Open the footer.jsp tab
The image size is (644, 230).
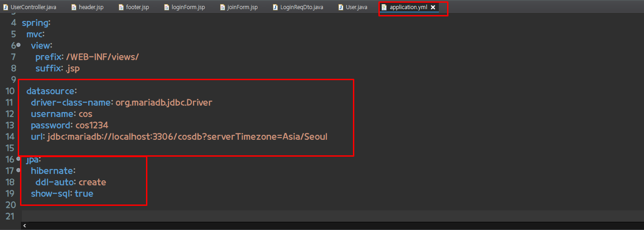(134, 7)
